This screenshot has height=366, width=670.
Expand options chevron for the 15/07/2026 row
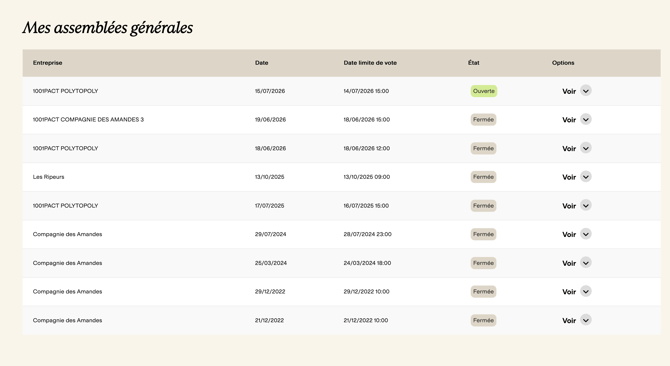pyautogui.click(x=586, y=91)
